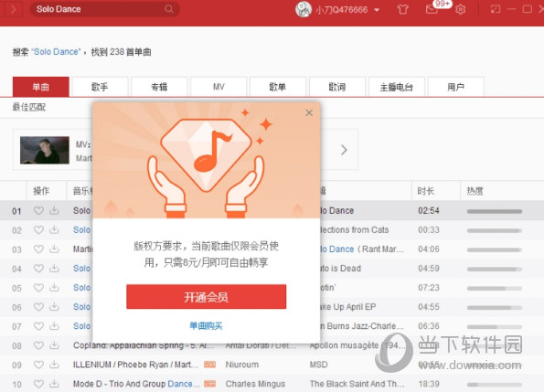544x392 pixels.
Task: Like song 04 with heart icon
Action: pos(38,269)
